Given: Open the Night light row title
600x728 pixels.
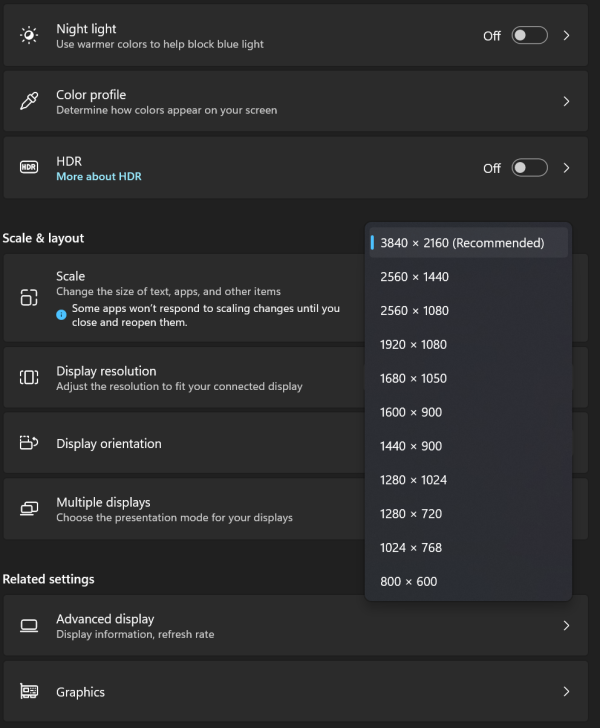Looking at the screenshot, I should pos(86,29).
